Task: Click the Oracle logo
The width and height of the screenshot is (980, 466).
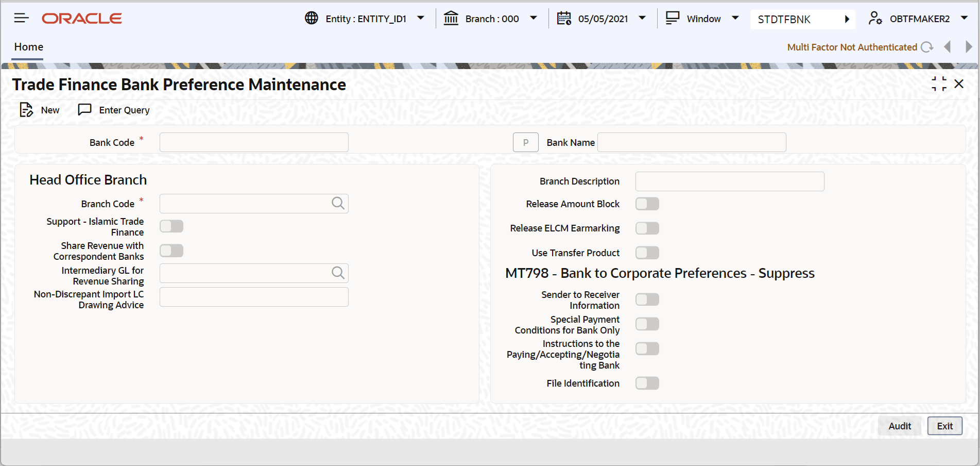Action: point(82,19)
